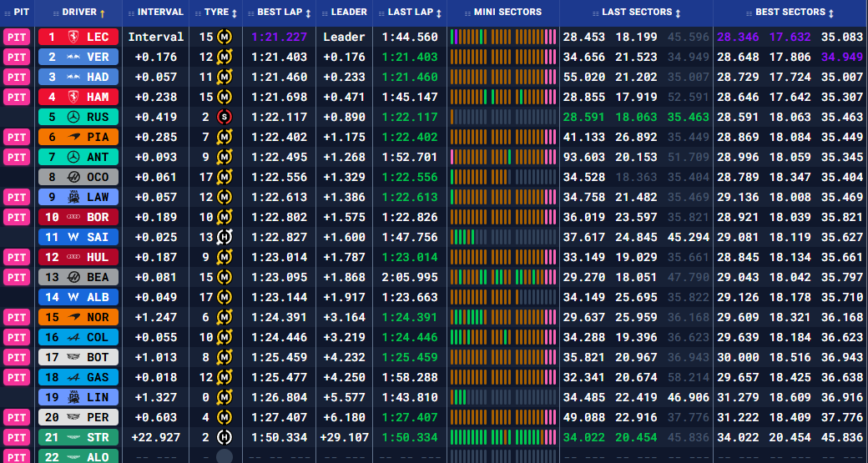Select the HAM driver badge
Image resolution: width=868 pixels, height=463 pixels.
coord(78,97)
